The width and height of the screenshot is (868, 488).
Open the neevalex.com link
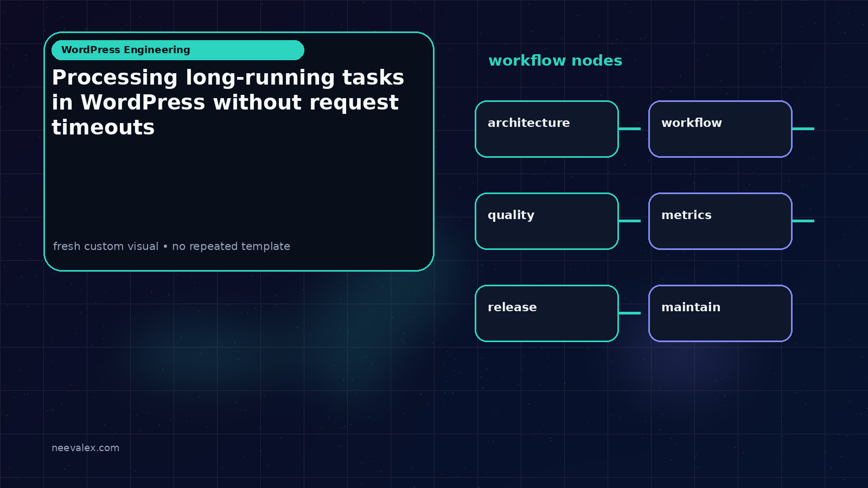click(x=85, y=448)
